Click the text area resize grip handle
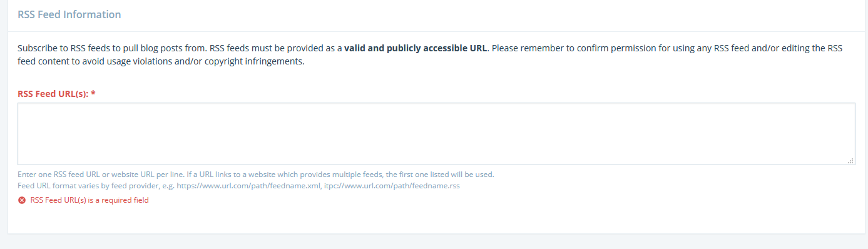This screenshot has width=868, height=249. coord(850,161)
